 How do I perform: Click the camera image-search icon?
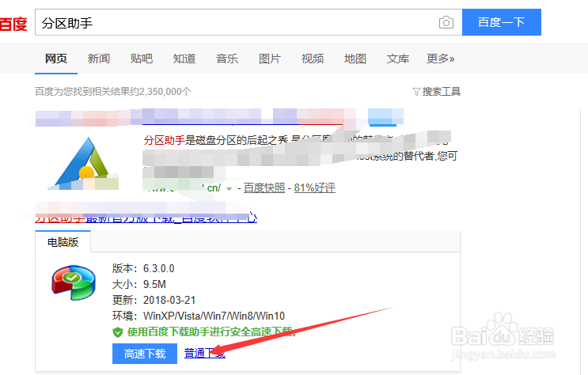click(446, 22)
